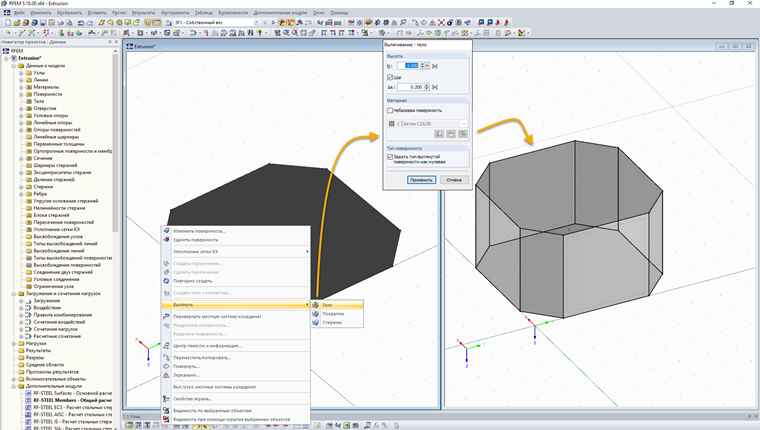Click the Покрытие icon in submenu
Viewport: 760px width, 430px height.
[316, 314]
